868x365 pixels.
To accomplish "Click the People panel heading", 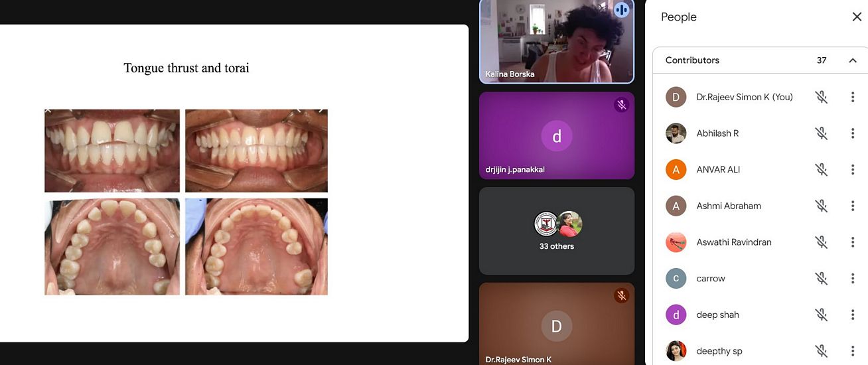I will pos(678,17).
